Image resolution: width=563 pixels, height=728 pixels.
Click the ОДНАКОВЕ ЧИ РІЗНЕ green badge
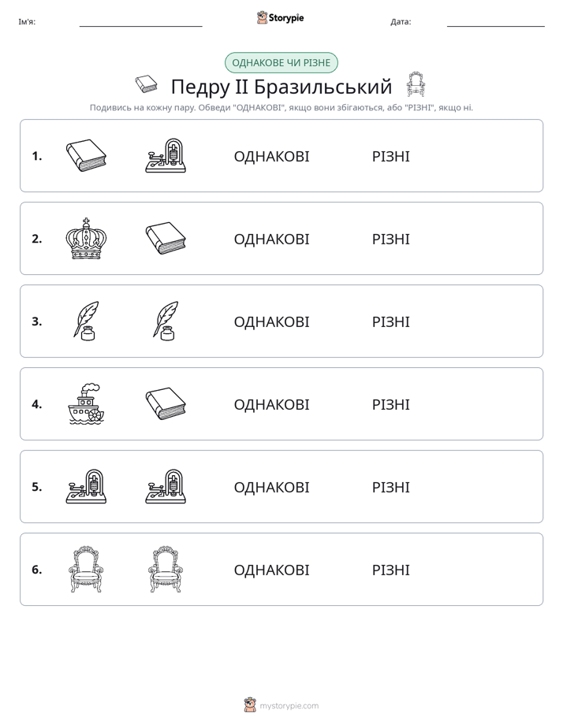(x=281, y=63)
